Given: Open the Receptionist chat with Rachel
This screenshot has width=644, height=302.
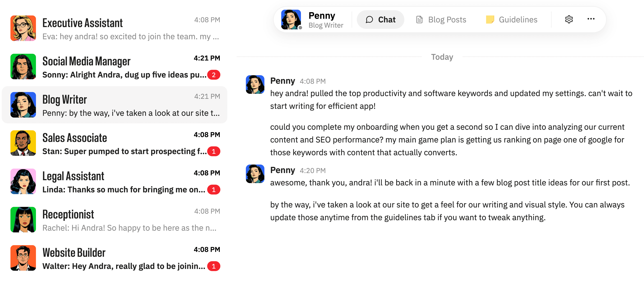Looking at the screenshot, I should [114, 220].
